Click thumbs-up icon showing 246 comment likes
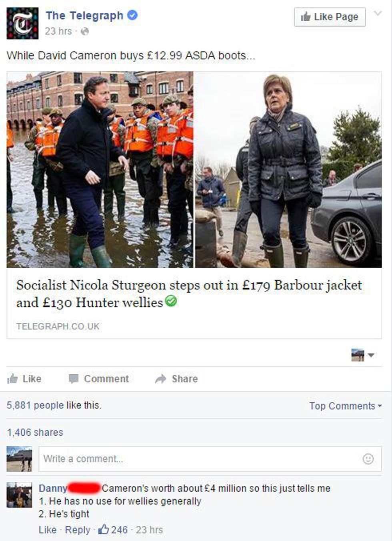The image size is (392, 541). (x=104, y=529)
